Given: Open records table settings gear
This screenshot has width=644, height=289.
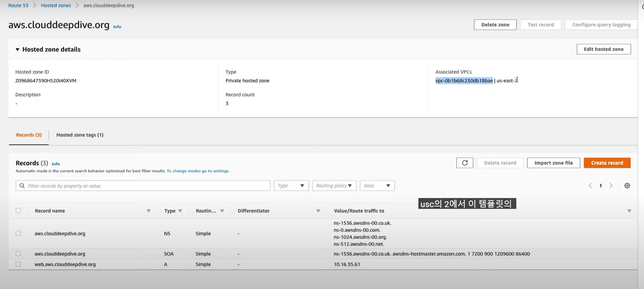Looking at the screenshot, I should [x=627, y=186].
